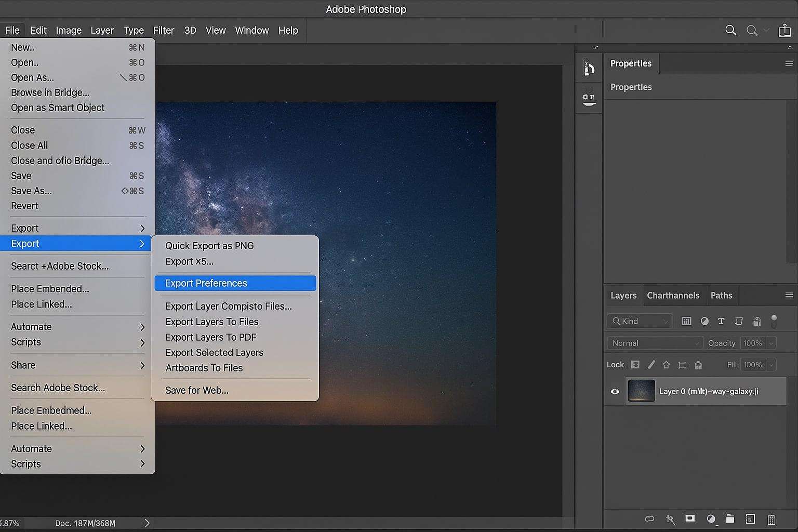
Task: Toggle lock position icon
Action: pyautogui.click(x=666, y=365)
